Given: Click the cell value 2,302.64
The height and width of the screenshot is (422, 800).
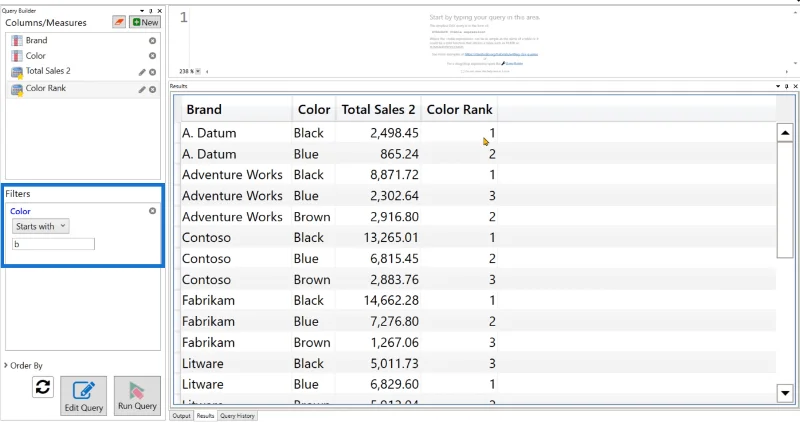Looking at the screenshot, I should pos(394,196).
